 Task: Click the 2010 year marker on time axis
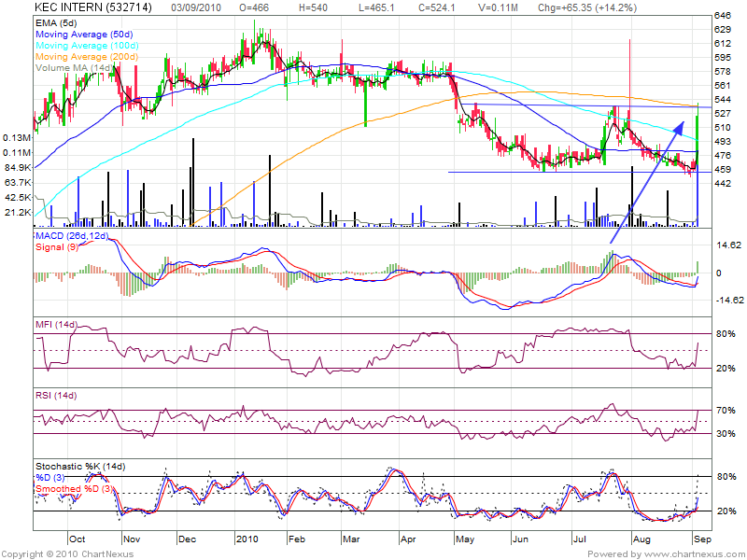pyautogui.click(x=247, y=539)
